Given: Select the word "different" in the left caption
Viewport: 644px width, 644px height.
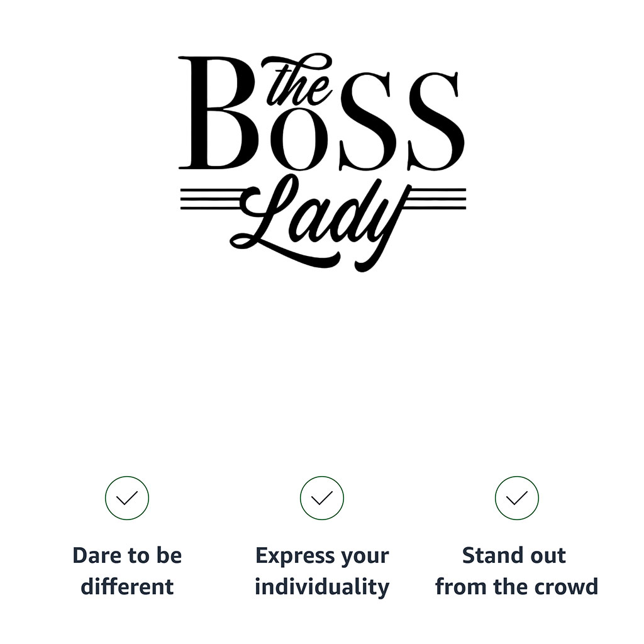Looking at the screenshot, I should pyautogui.click(x=127, y=587).
